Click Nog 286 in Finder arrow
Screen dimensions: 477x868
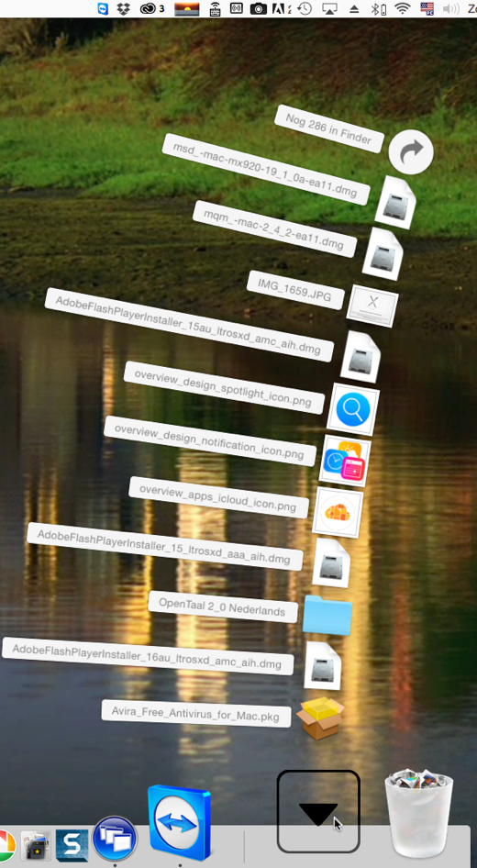[411, 151]
